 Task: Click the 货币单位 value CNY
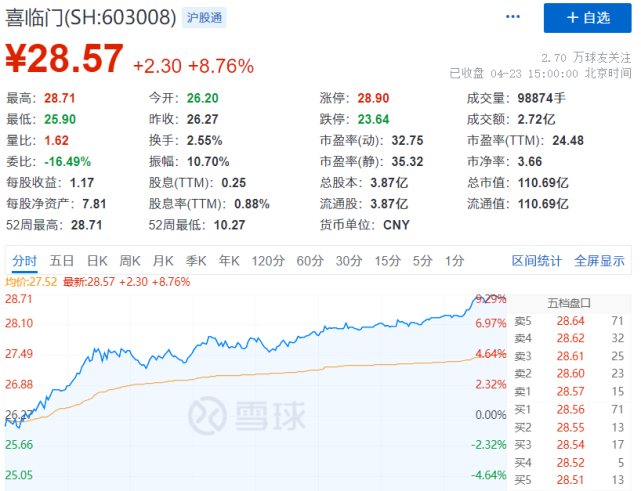tap(396, 225)
